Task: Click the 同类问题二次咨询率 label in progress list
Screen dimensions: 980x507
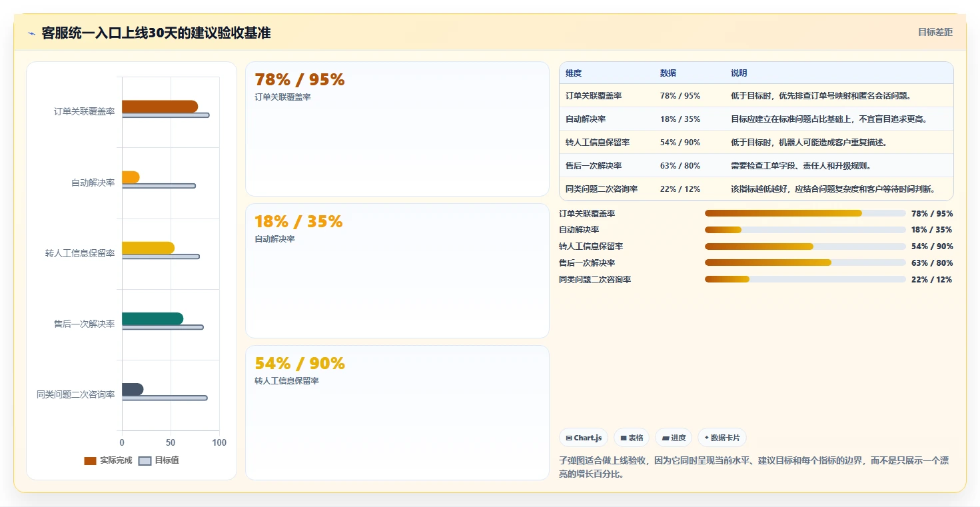Action: [x=595, y=280]
